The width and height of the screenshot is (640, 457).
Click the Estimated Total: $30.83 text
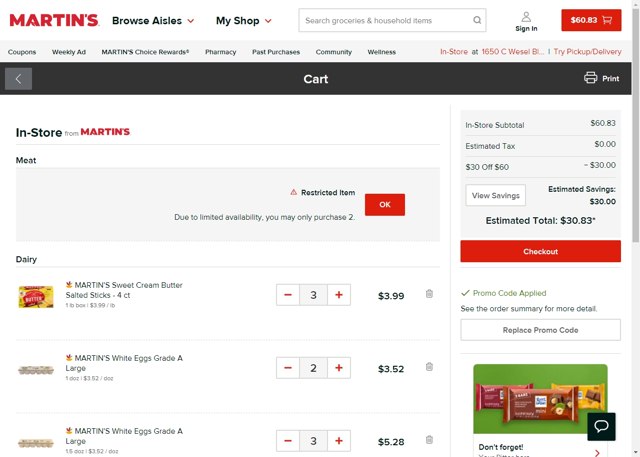pyautogui.click(x=540, y=221)
